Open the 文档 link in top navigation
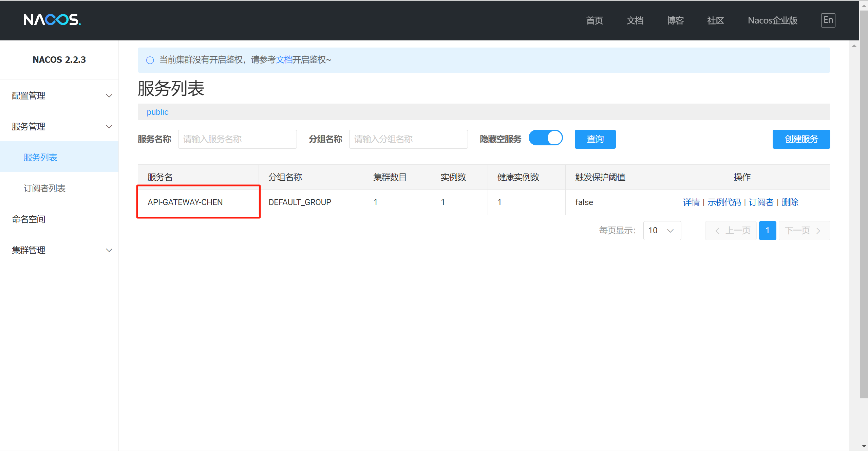The height and width of the screenshot is (451, 868). click(635, 20)
